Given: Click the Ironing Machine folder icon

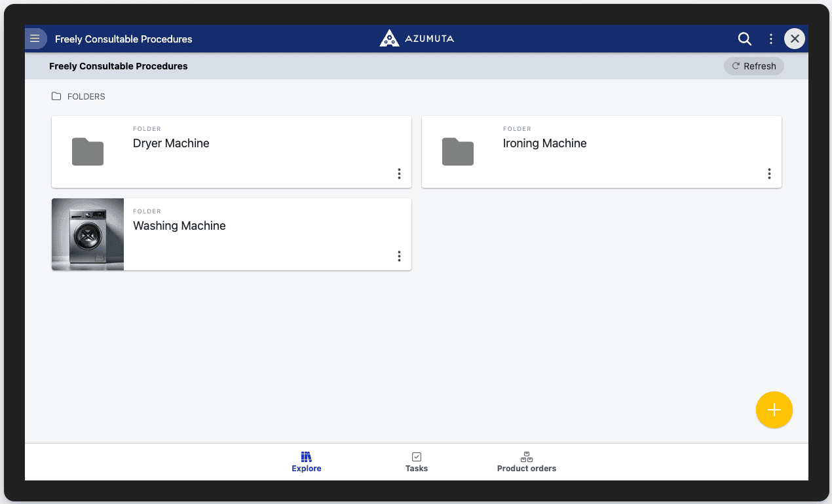Looking at the screenshot, I should (458, 152).
